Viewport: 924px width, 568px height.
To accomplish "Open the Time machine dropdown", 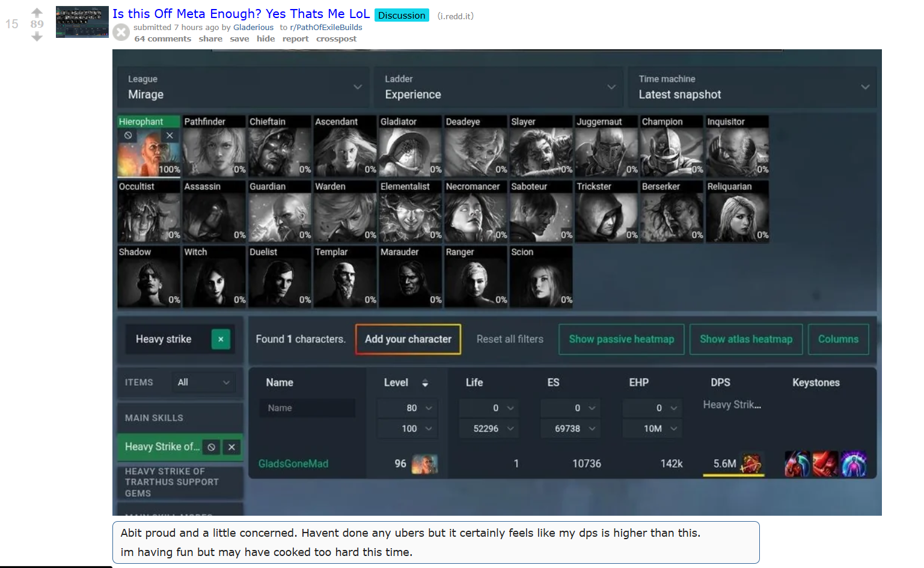I will (x=752, y=87).
